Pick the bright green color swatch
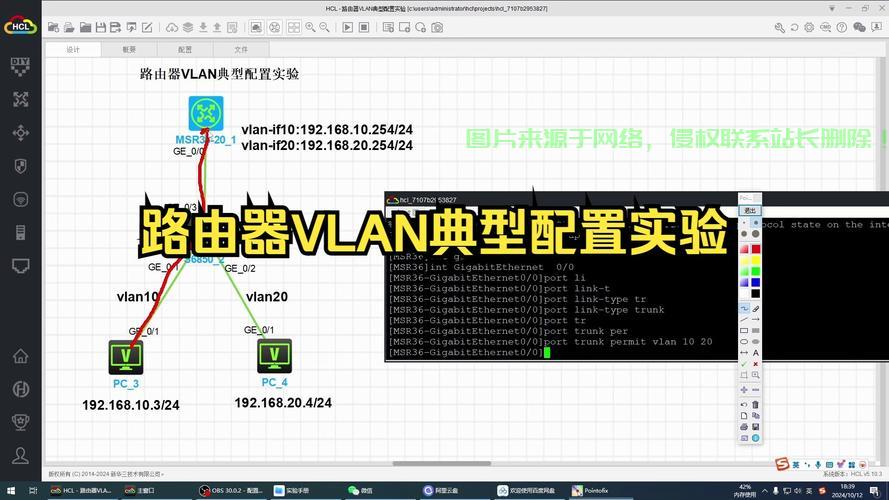 [755, 272]
